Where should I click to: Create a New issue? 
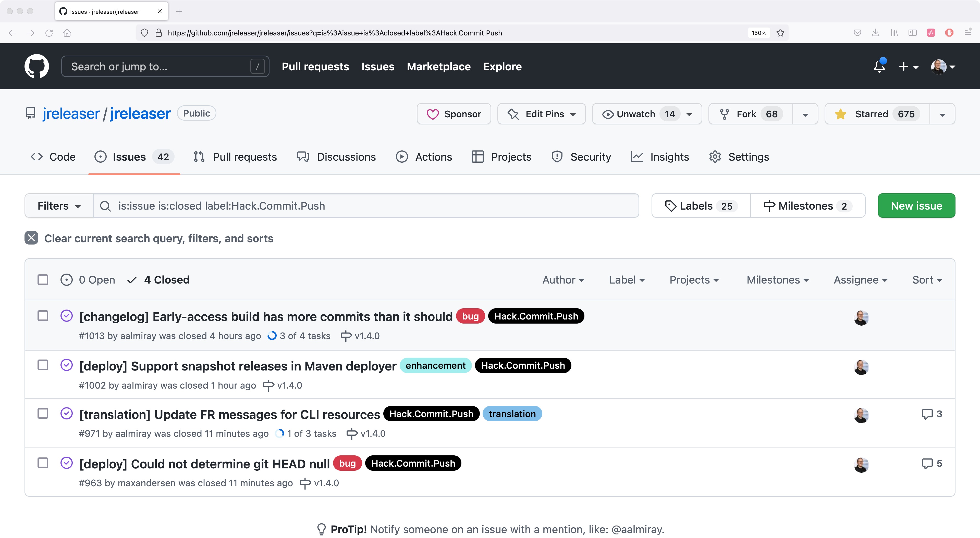[916, 205]
